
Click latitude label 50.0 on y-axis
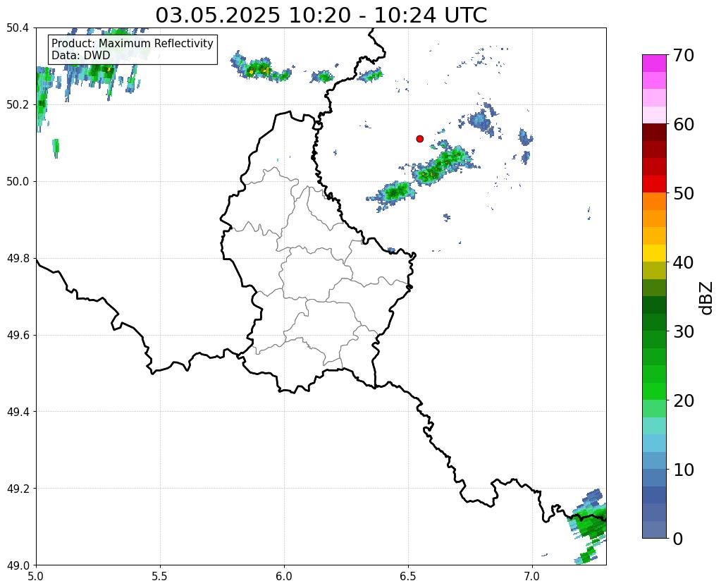(18, 182)
